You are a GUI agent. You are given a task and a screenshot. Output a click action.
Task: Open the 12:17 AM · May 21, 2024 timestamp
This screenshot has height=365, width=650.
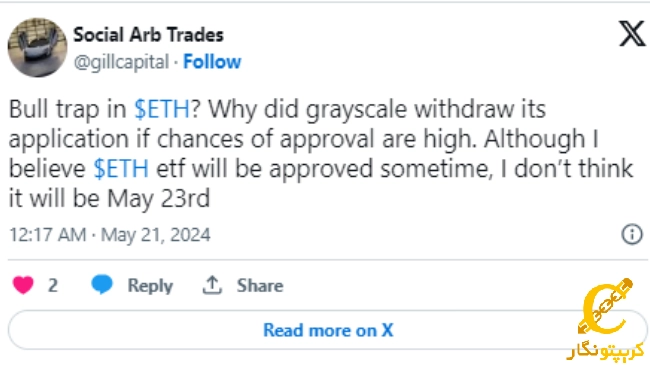(x=110, y=235)
